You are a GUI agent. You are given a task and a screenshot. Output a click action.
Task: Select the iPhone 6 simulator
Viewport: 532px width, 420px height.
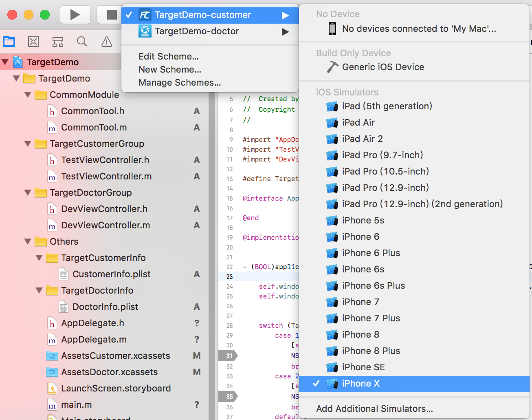pyautogui.click(x=414, y=237)
